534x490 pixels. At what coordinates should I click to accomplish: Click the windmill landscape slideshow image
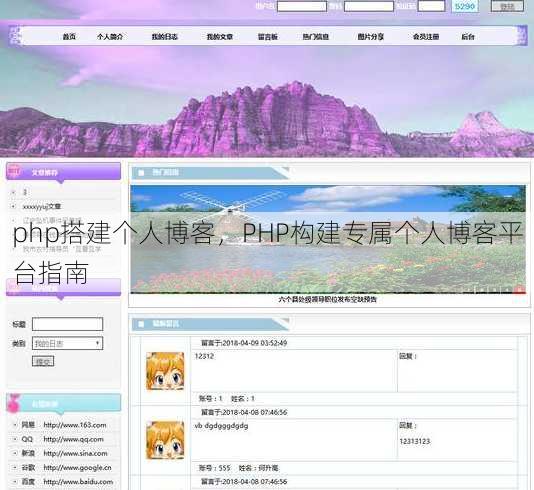[328, 239]
